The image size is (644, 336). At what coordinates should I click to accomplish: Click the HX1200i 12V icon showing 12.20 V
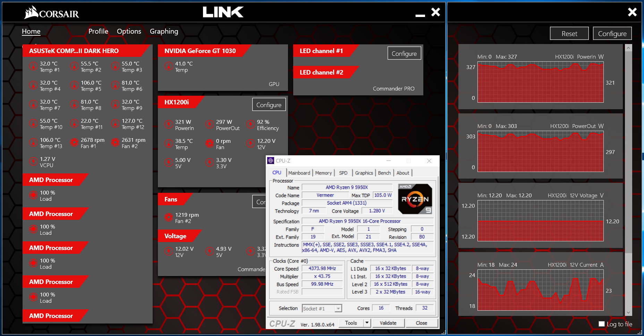tap(251, 143)
